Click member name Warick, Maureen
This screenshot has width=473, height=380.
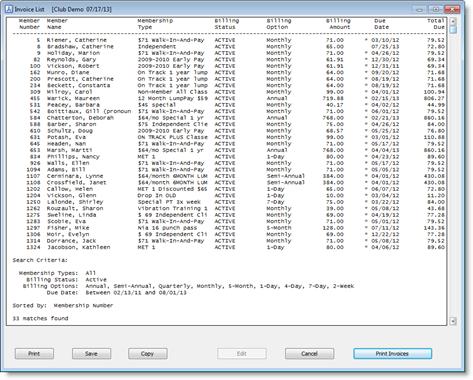(73, 98)
